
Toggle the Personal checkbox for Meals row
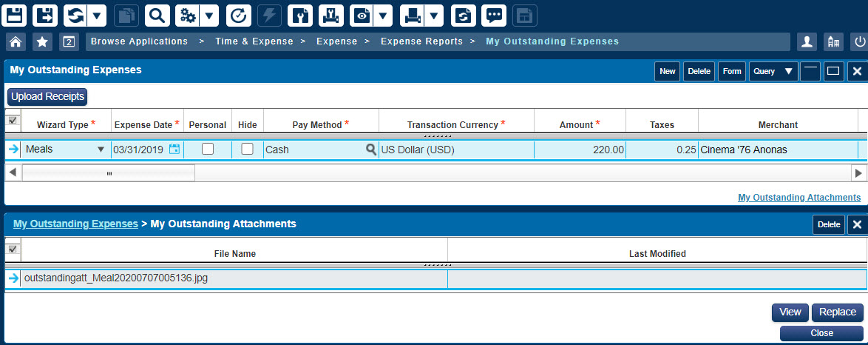pos(208,149)
